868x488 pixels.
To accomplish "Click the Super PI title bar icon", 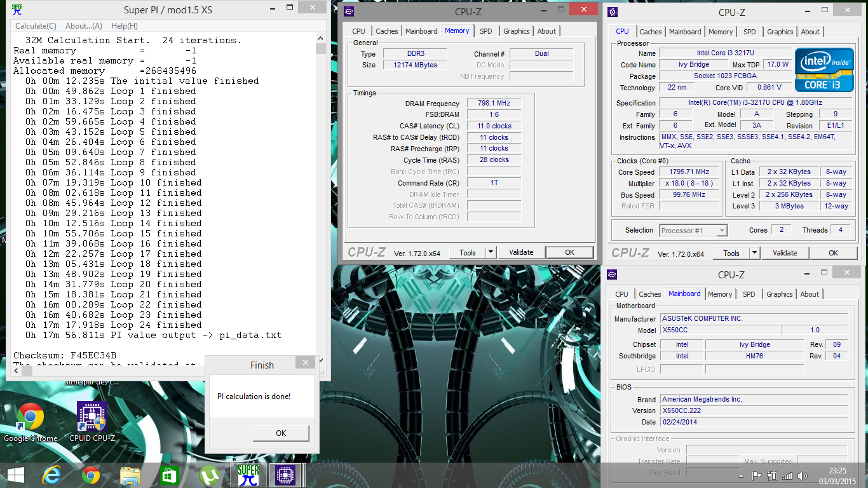I will [x=17, y=10].
